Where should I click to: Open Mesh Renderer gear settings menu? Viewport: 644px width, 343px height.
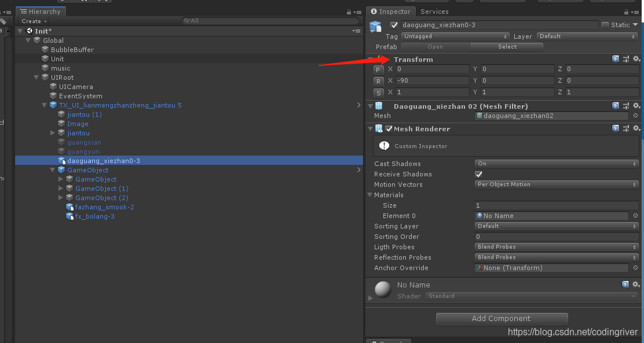pos(636,128)
